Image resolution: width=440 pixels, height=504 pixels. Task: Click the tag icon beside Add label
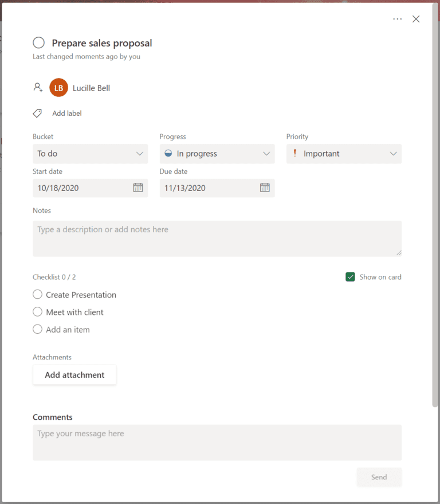coord(37,113)
